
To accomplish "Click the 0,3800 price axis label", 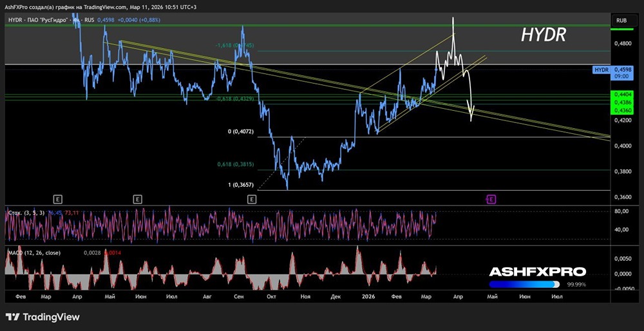I will (x=622, y=172).
